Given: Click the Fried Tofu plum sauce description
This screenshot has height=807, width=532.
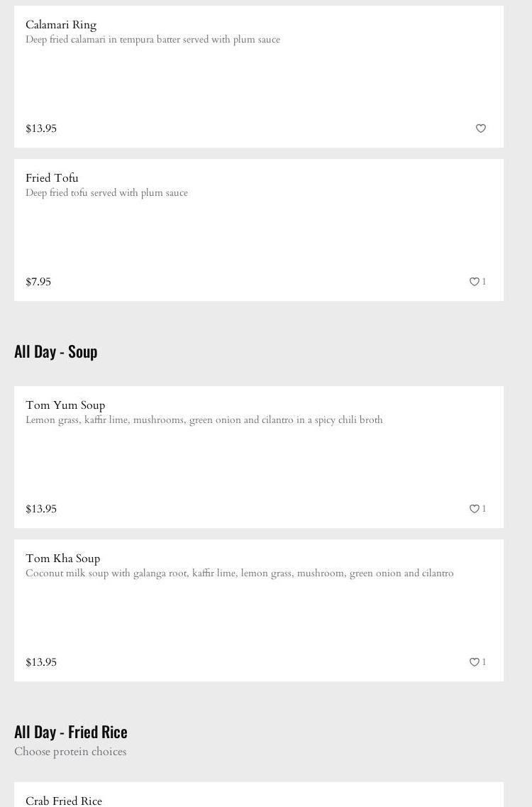Looking at the screenshot, I should [106, 193].
